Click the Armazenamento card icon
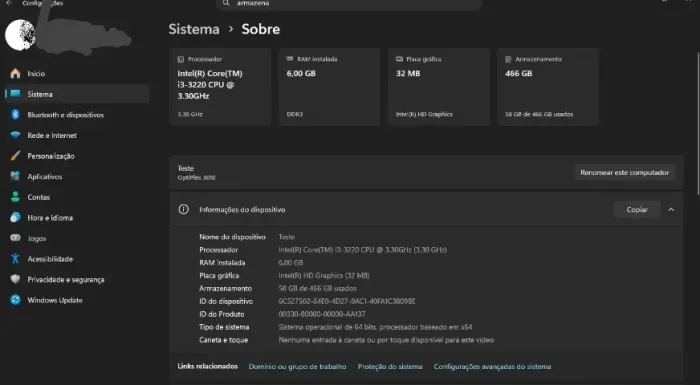 pyautogui.click(x=508, y=59)
